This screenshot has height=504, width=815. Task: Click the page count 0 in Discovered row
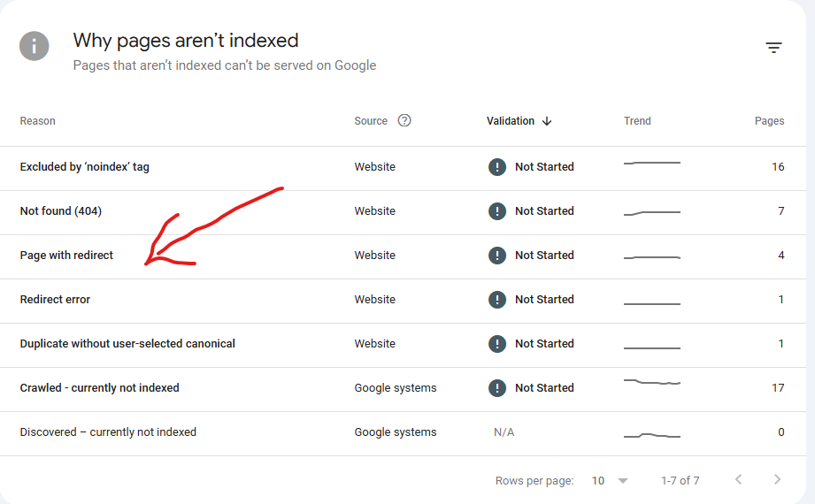click(x=780, y=431)
